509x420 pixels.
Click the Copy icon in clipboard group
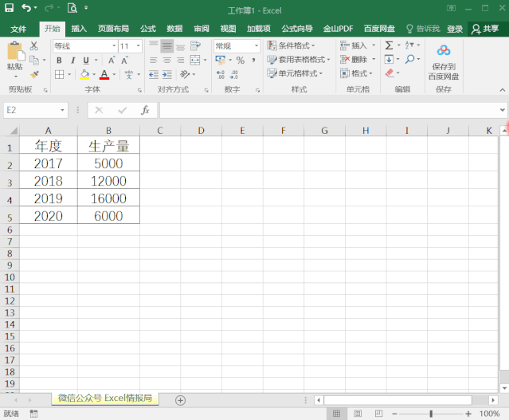(x=33, y=60)
